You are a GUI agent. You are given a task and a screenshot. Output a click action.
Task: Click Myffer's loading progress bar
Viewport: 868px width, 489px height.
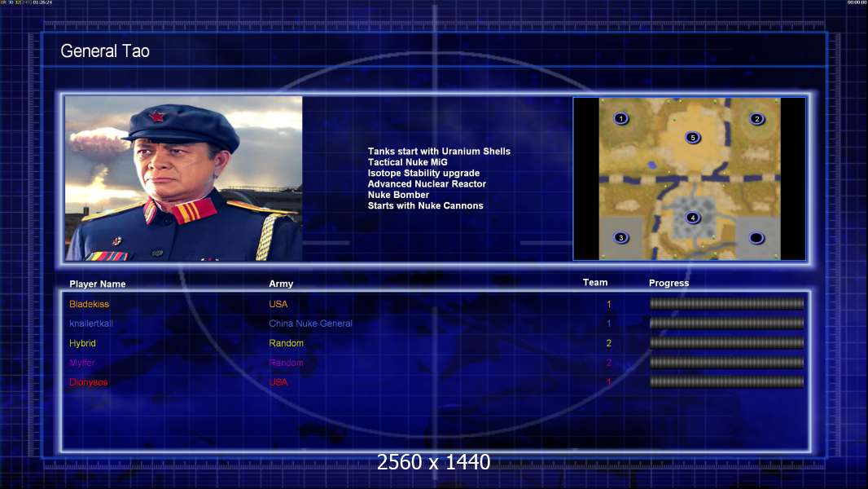(x=726, y=362)
